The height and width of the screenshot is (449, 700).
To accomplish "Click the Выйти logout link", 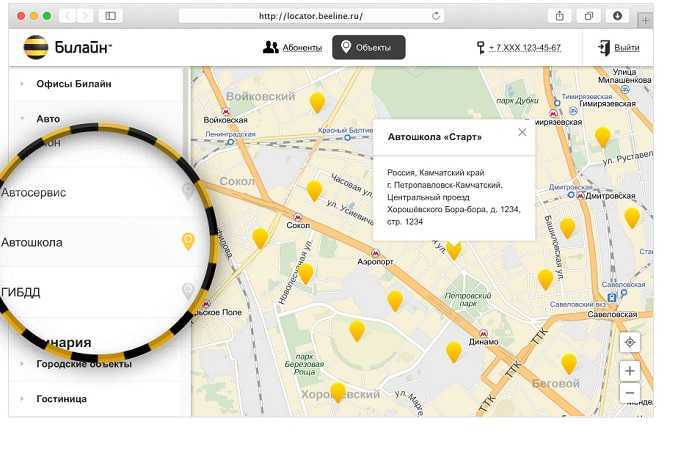I will point(627,47).
